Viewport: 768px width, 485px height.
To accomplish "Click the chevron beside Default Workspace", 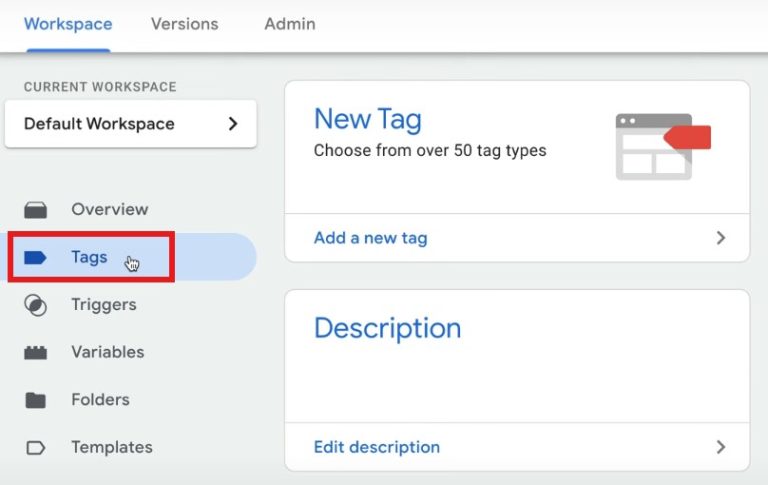I will point(233,124).
